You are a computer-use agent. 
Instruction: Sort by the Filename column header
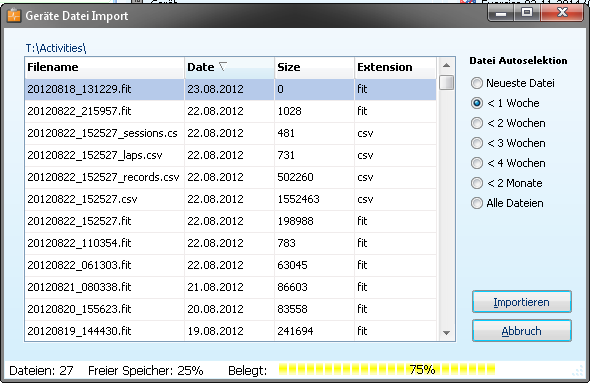105,67
